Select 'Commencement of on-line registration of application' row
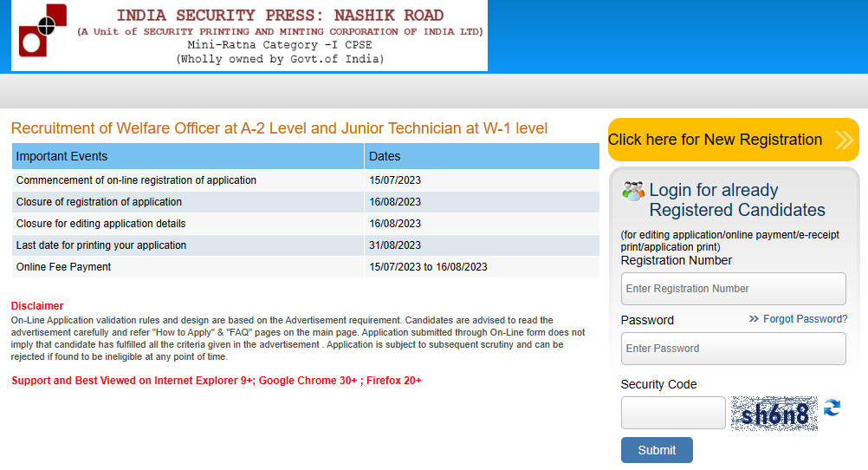868x470 pixels. click(x=306, y=180)
